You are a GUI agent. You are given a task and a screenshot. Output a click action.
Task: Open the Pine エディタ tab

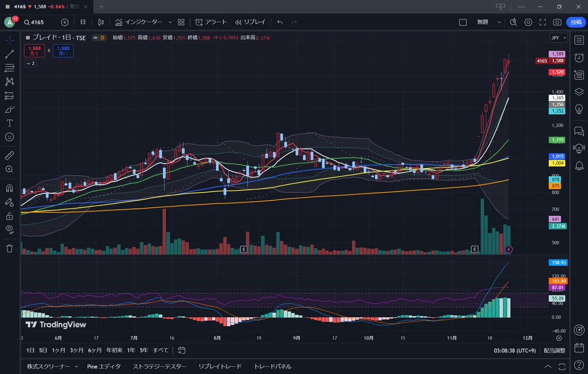coord(104,366)
